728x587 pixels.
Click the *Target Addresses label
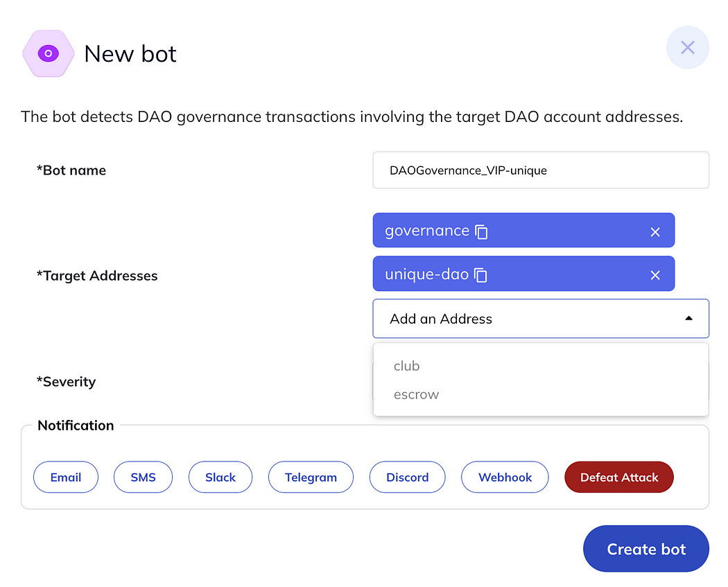click(97, 276)
